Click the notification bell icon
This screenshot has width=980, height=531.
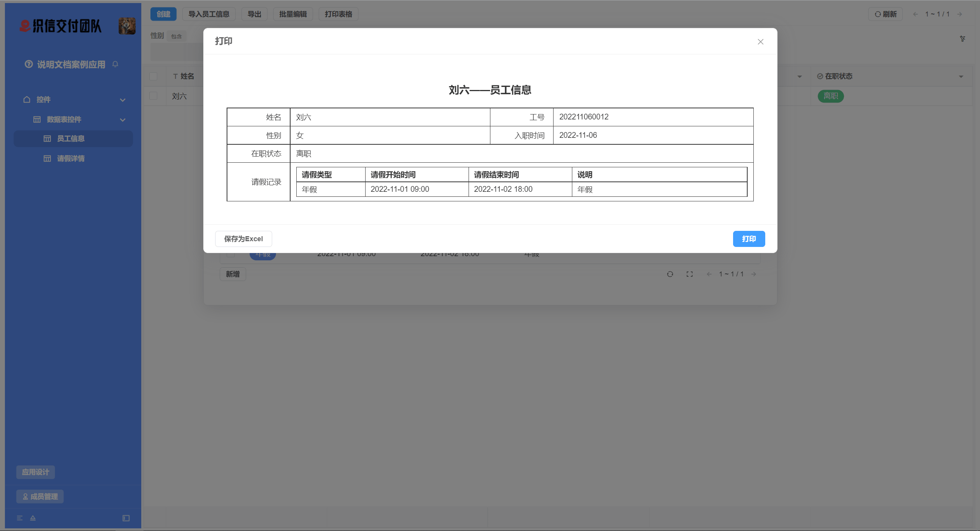(115, 64)
